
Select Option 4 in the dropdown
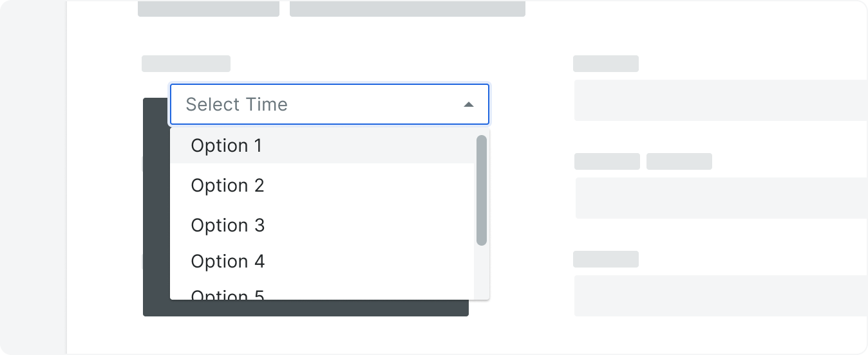[x=322, y=261]
